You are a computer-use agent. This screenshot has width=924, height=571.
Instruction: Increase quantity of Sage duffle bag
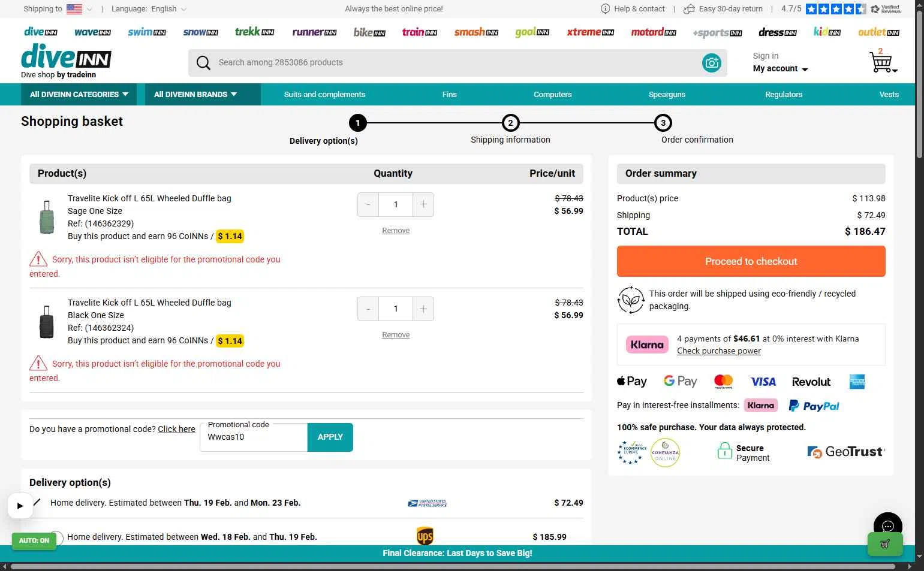(423, 205)
